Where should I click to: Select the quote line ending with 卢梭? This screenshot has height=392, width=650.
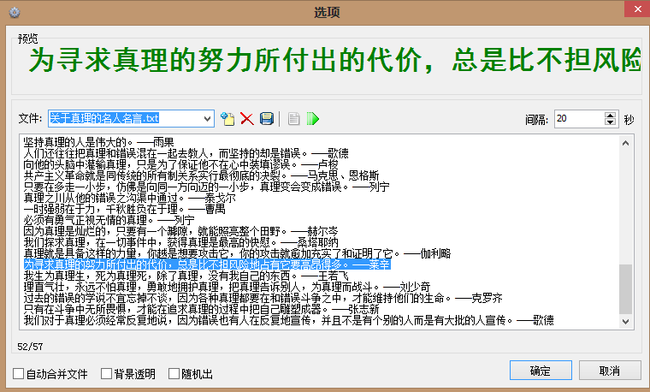pyautogui.click(x=181, y=165)
